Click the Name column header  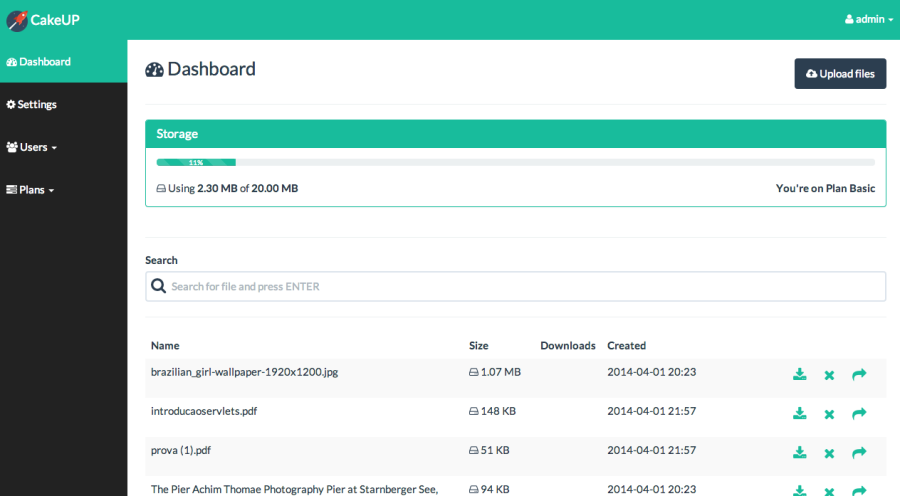165,346
